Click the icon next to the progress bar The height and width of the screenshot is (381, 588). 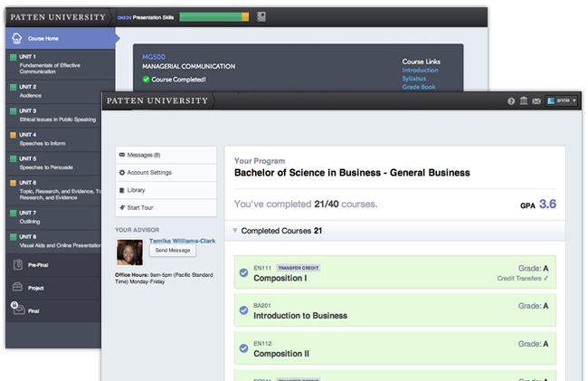tap(261, 16)
